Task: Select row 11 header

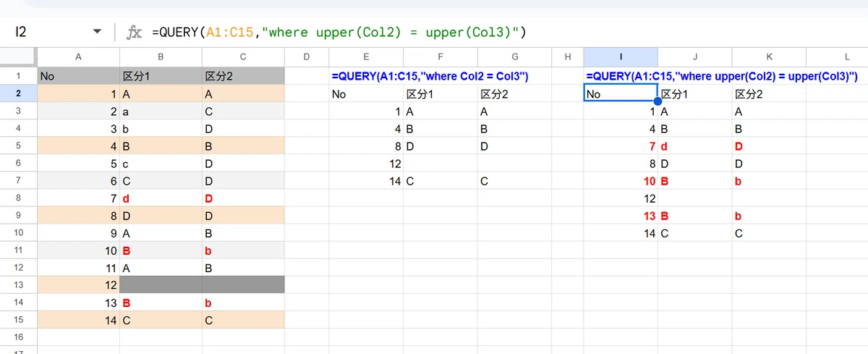Action: pos(18,250)
